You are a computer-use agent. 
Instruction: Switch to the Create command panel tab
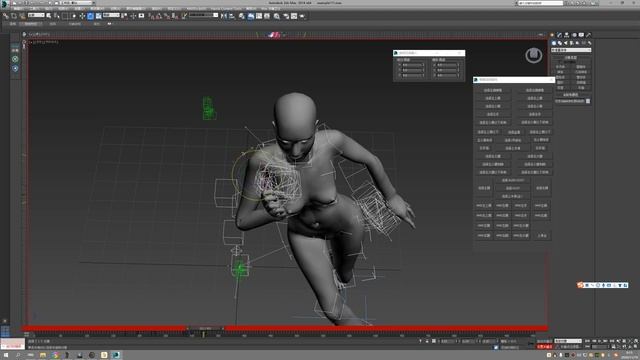pos(552,35)
